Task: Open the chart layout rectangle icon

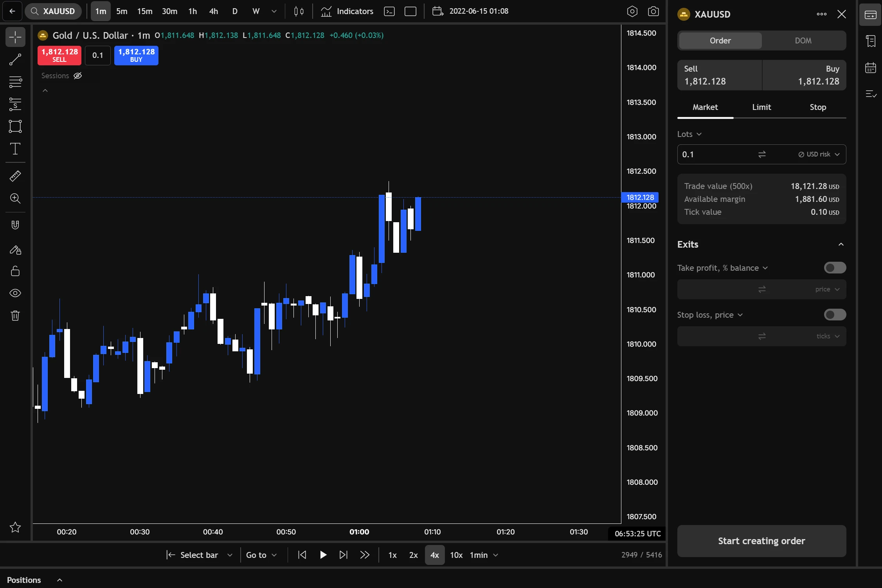Action: 410,11
